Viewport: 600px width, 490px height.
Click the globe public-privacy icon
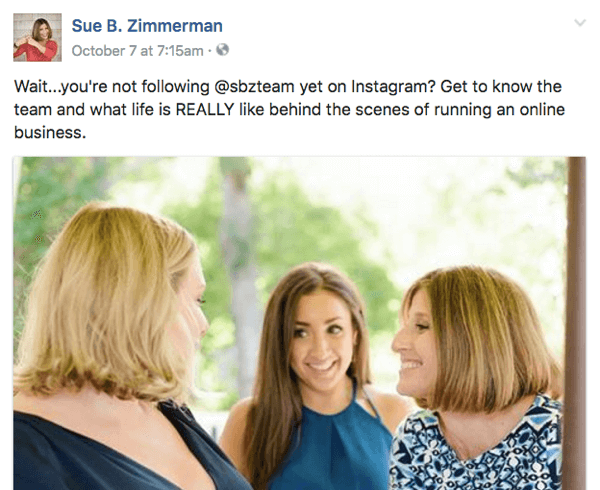click(222, 49)
